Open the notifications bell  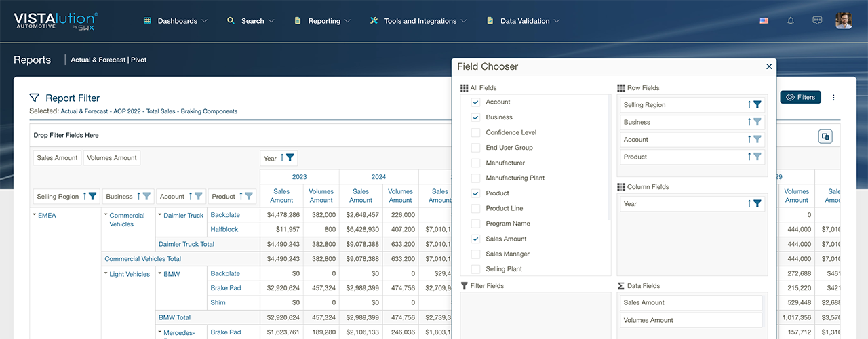(791, 21)
